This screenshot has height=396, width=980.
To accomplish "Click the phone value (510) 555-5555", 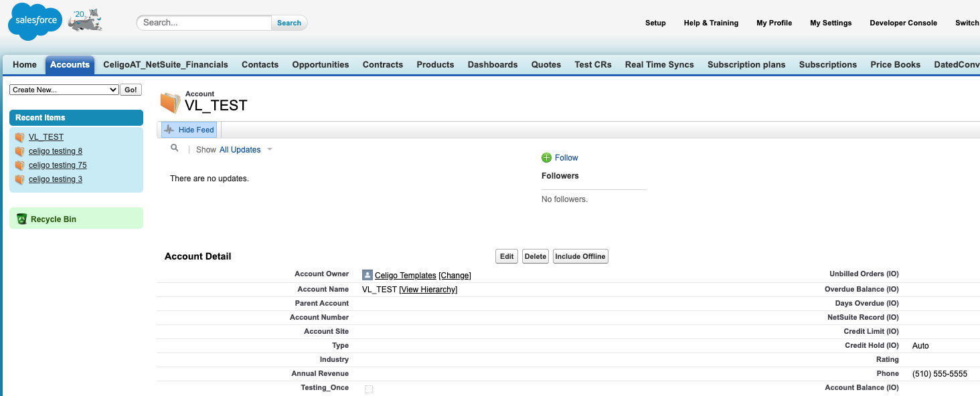I will (x=940, y=374).
